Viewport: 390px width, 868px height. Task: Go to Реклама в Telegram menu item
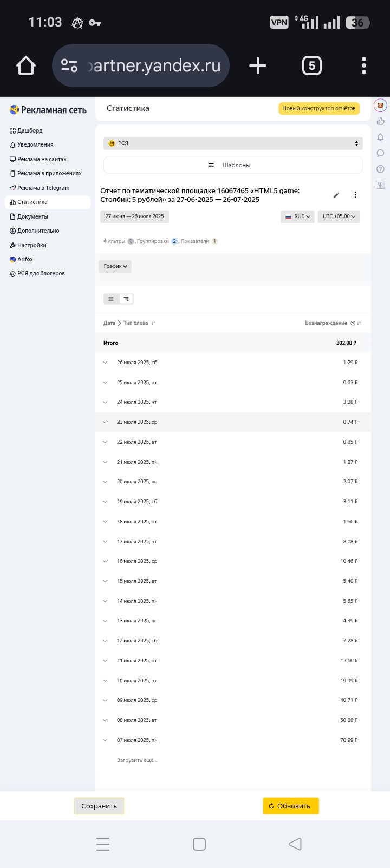43,188
